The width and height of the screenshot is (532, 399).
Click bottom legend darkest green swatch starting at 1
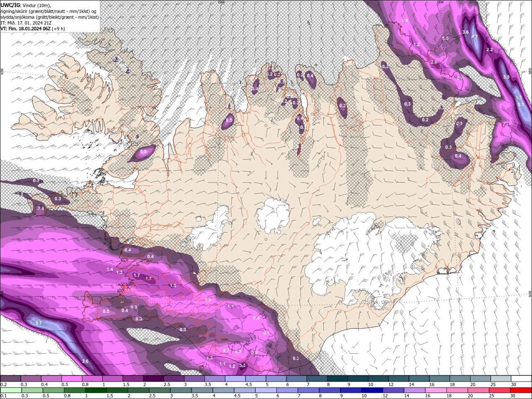click(96, 390)
